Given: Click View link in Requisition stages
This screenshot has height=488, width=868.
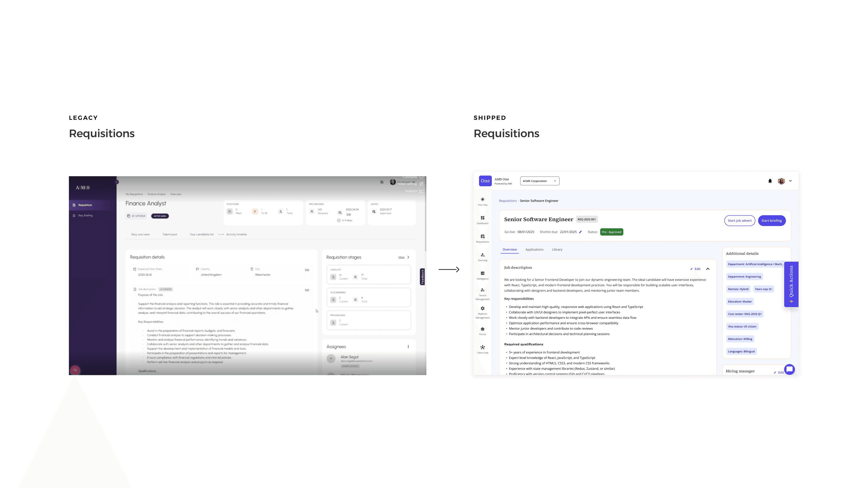Looking at the screenshot, I should (401, 257).
